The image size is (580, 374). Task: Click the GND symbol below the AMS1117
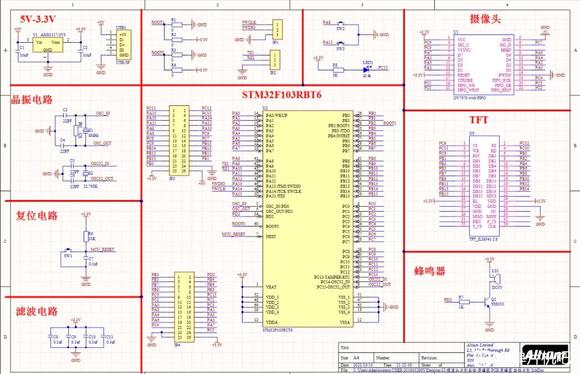point(48,70)
